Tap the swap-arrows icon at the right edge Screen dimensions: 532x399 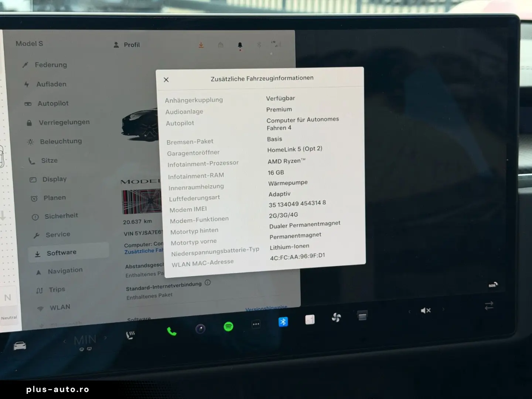(x=489, y=306)
